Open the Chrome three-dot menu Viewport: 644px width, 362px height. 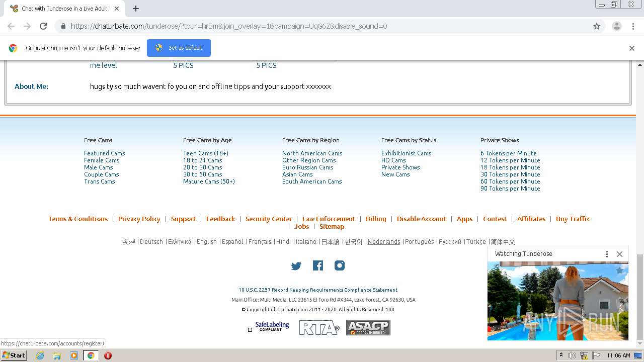point(633,26)
